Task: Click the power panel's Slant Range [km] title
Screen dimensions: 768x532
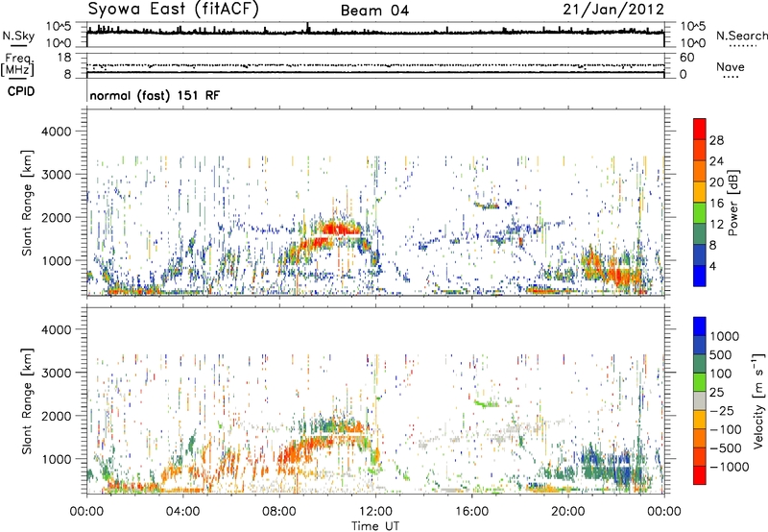Action: point(27,203)
